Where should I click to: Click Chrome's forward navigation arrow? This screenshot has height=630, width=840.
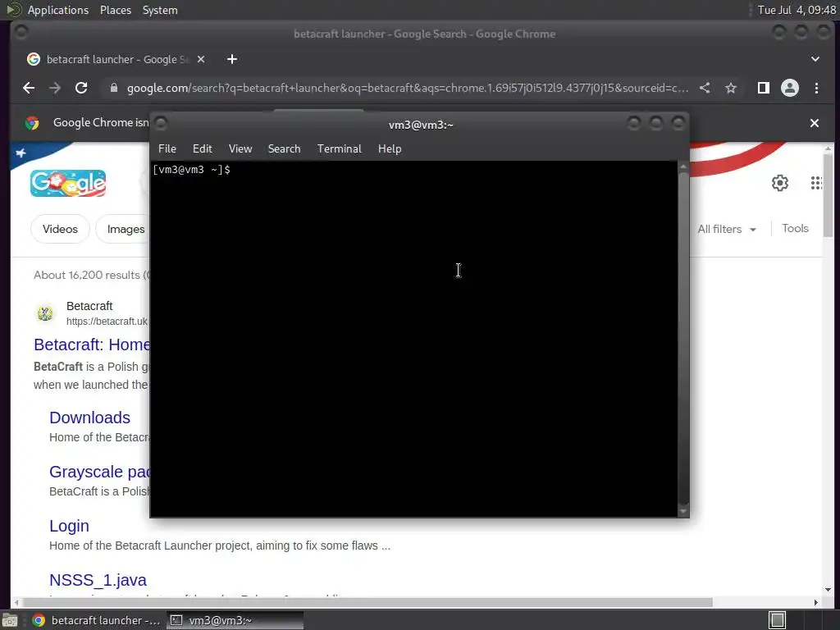(x=55, y=88)
